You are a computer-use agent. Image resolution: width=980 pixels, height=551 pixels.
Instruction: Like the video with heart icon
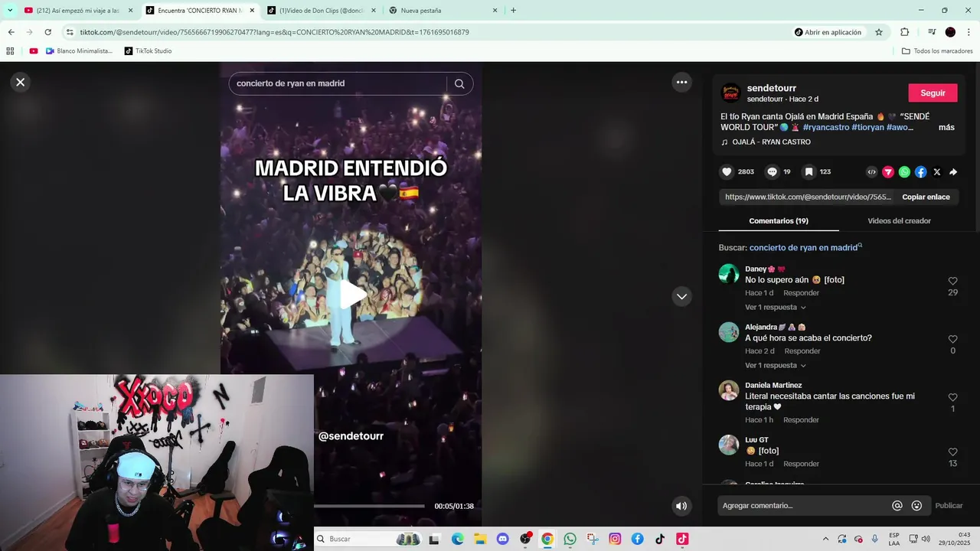click(x=727, y=172)
